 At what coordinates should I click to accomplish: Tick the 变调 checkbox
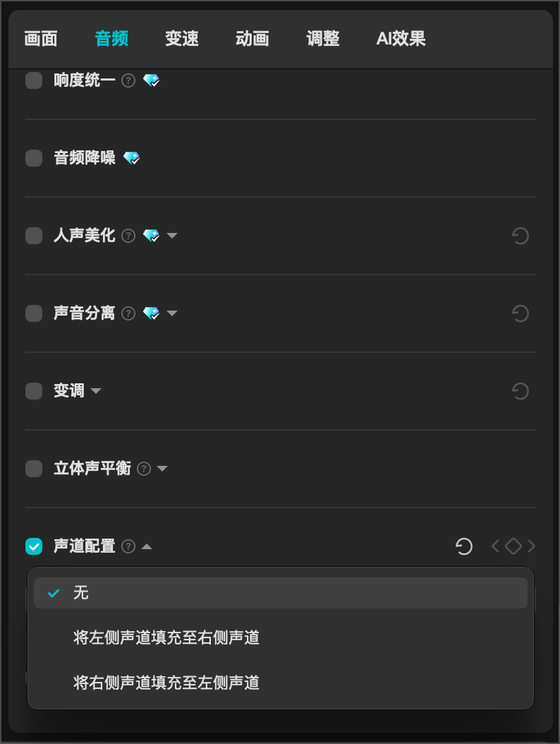point(34,392)
